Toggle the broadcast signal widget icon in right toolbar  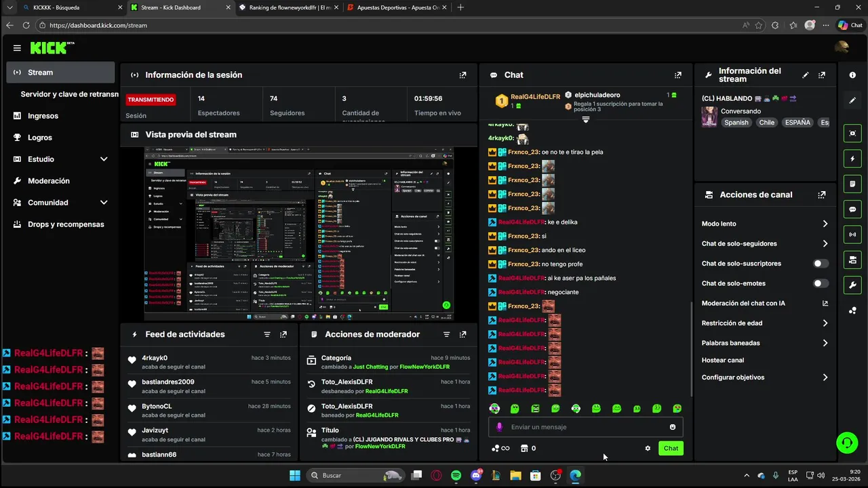[852, 235]
